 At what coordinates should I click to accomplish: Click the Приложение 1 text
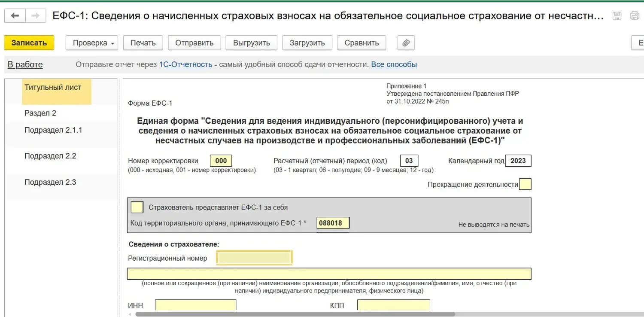click(407, 86)
